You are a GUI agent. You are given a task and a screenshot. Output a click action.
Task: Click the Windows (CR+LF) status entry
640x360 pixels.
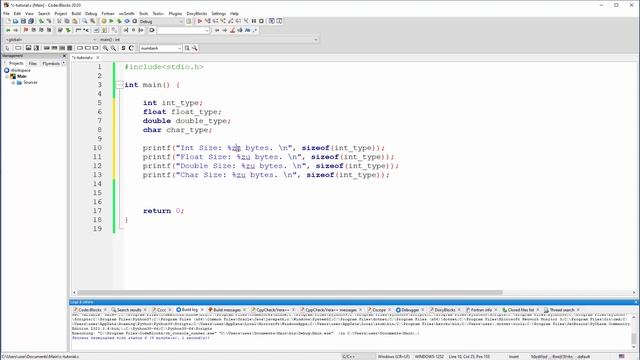(x=393, y=356)
